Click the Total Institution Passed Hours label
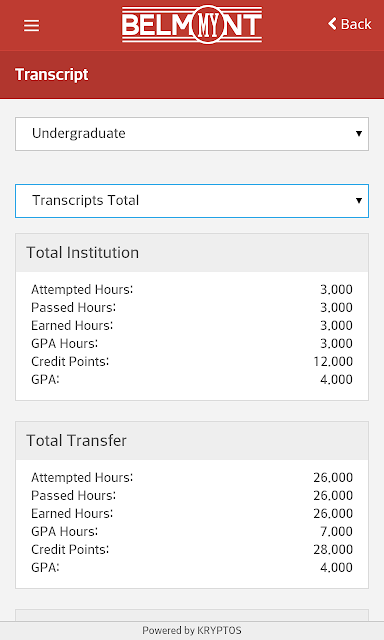384x640 pixels. [x=73, y=308]
